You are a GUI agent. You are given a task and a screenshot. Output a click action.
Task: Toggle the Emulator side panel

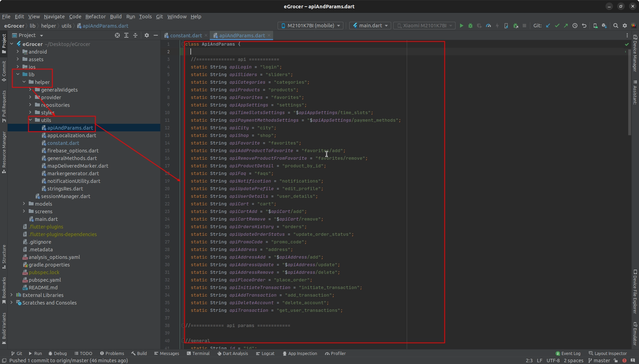635,333
